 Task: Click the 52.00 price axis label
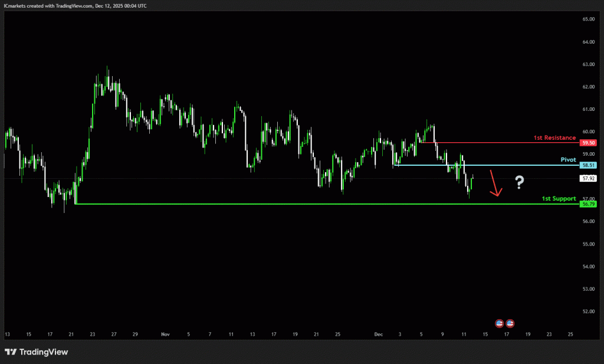(x=588, y=311)
